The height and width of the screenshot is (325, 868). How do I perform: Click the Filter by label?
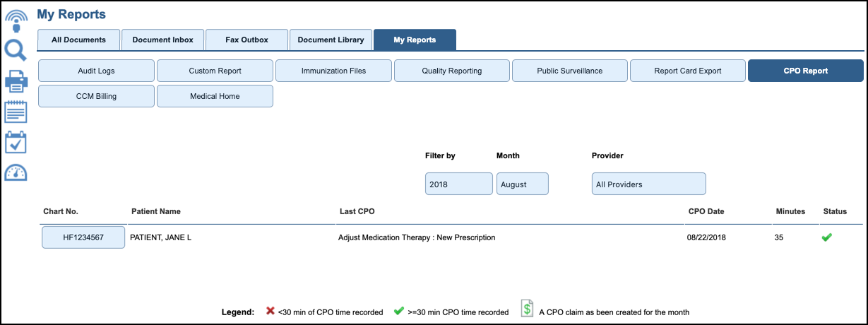[440, 155]
